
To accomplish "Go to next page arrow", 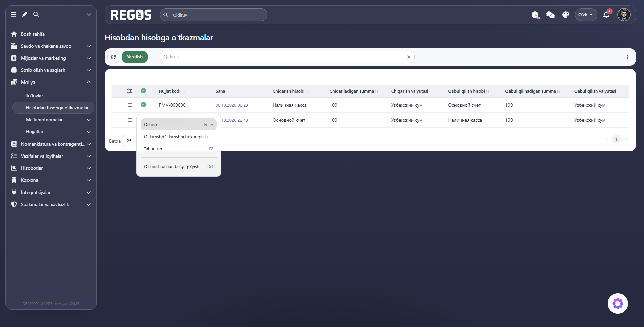I will (627, 139).
